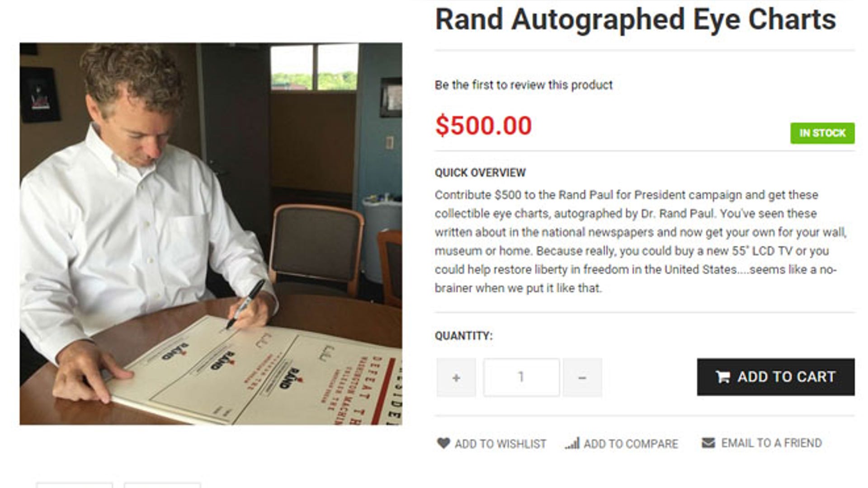This screenshot has width=868, height=488.
Task: Click the bar-chart compare icon
Action: click(572, 444)
